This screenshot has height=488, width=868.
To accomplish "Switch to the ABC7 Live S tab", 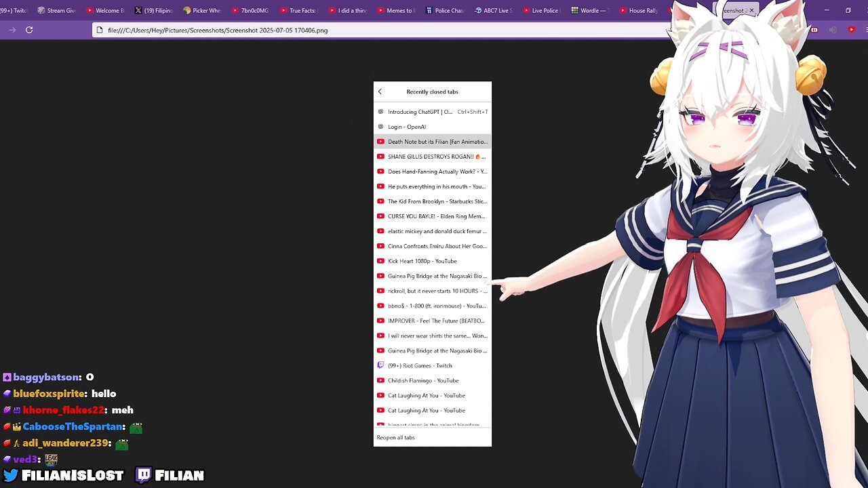I will point(493,10).
